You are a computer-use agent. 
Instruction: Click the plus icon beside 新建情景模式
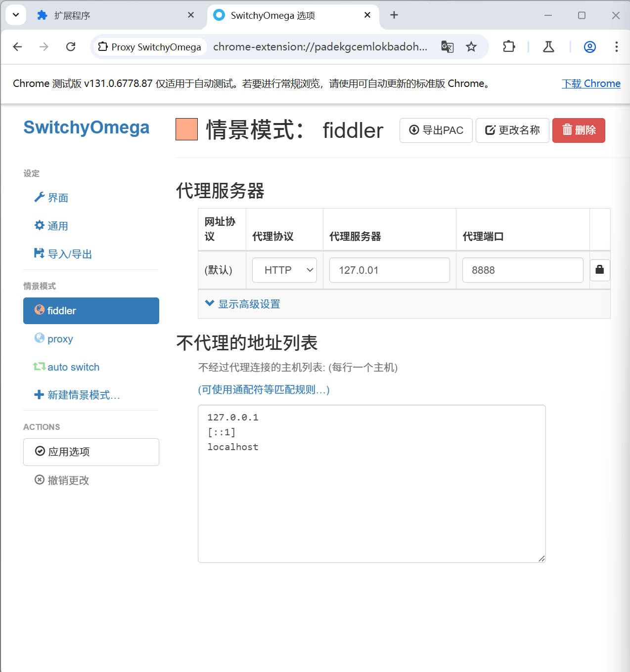(39, 394)
